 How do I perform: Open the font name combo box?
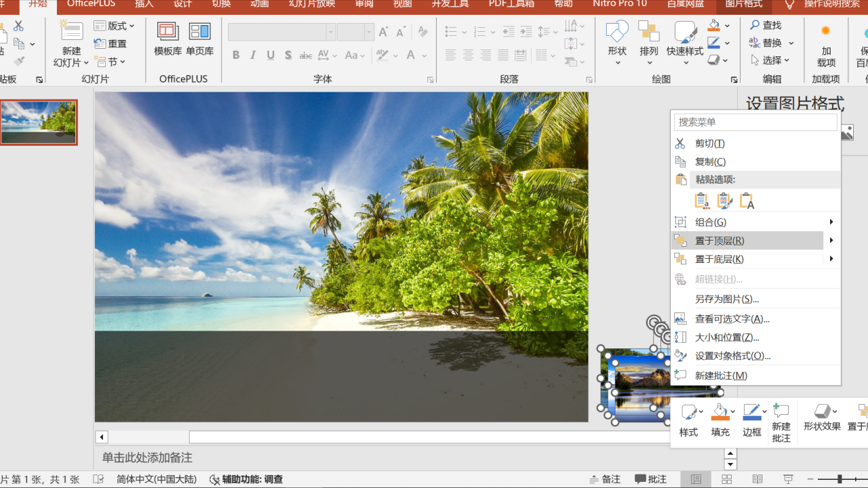click(281, 32)
